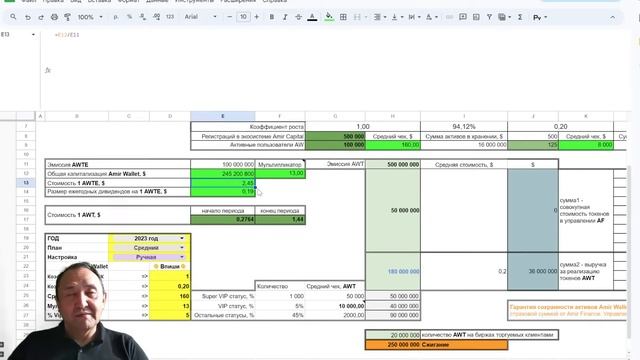Open filter views icon
The height and width of the screenshot is (360, 640).
[502, 17]
